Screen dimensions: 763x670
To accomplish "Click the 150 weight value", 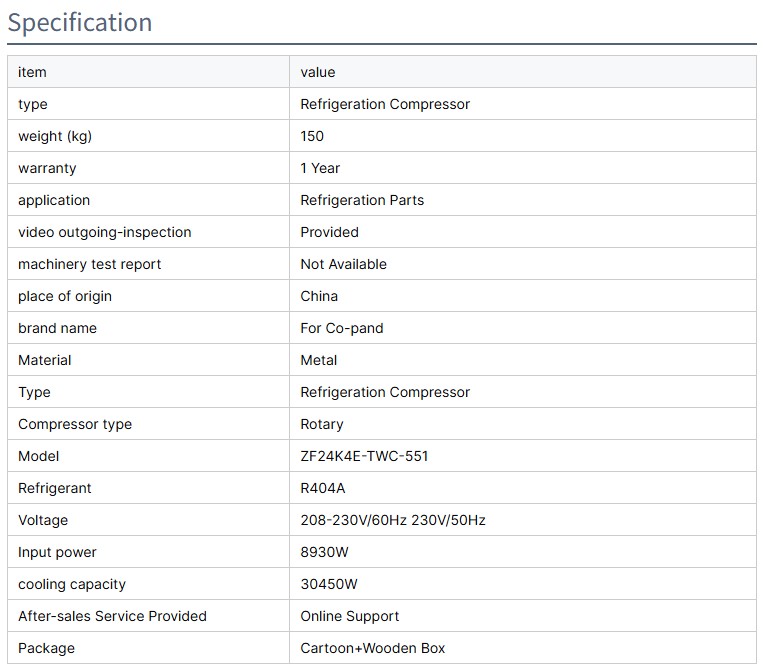I will click(312, 136).
